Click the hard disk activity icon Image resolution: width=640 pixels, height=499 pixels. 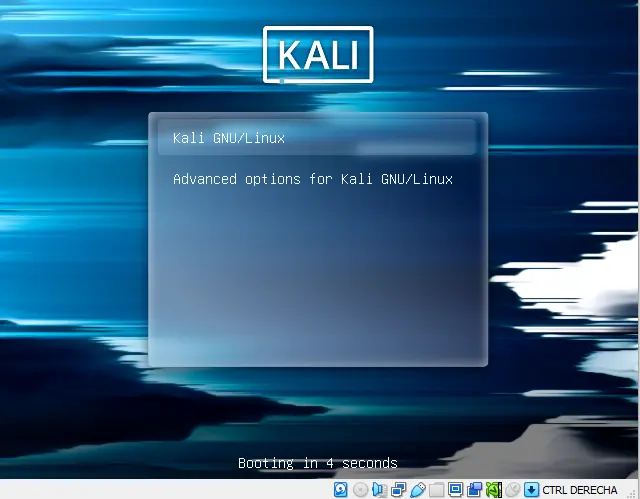[x=340, y=490]
